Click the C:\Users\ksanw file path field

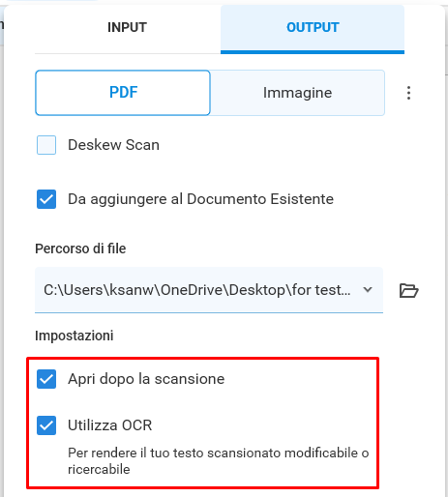tap(209, 289)
